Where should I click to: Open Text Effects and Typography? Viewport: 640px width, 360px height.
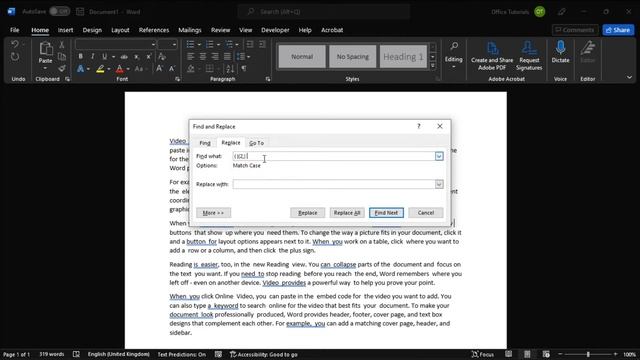(80, 69)
